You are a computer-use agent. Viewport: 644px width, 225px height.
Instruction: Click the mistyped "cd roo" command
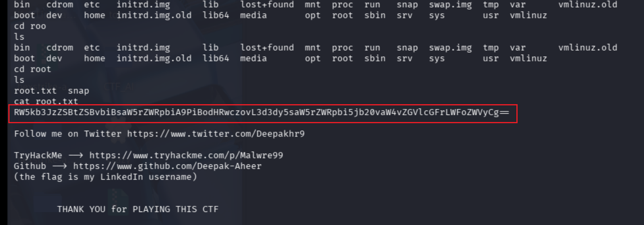click(x=30, y=26)
